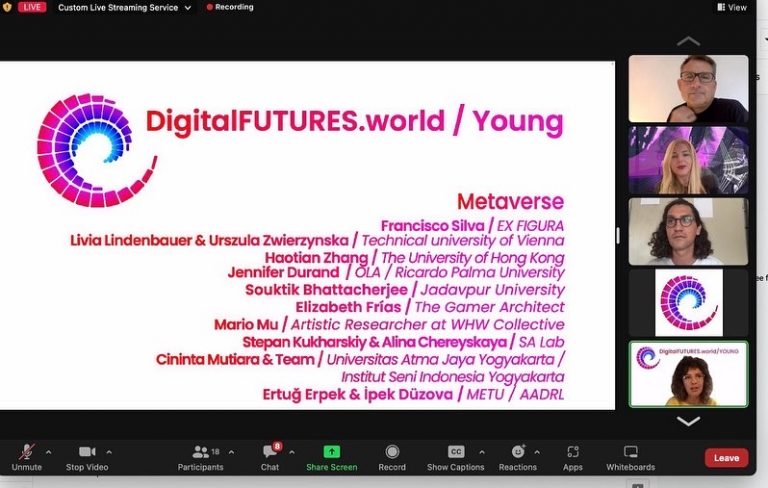Viewport: 768px width, 488px height.
Task: Select video tile of blonde woman
Action: [x=688, y=160]
